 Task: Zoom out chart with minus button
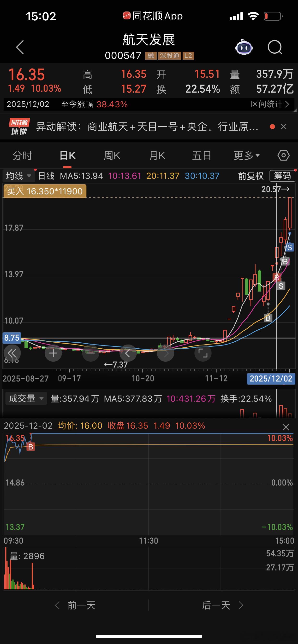[91, 353]
